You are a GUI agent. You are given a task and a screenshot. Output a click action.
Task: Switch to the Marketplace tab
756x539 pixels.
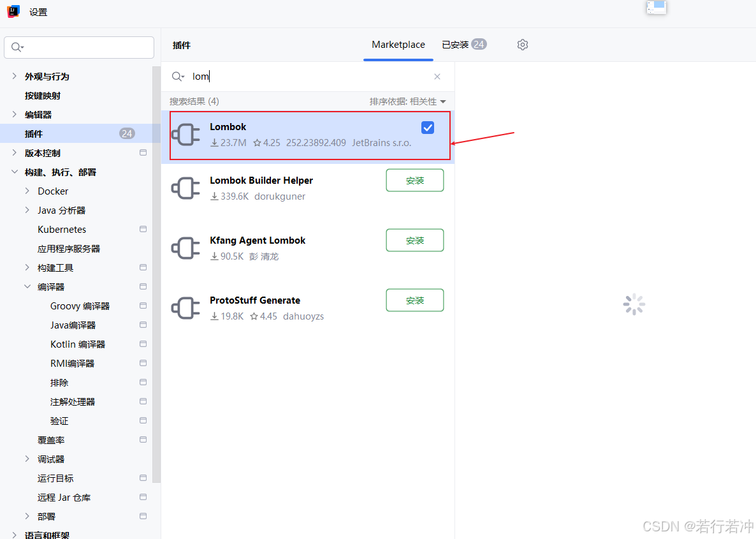click(398, 45)
